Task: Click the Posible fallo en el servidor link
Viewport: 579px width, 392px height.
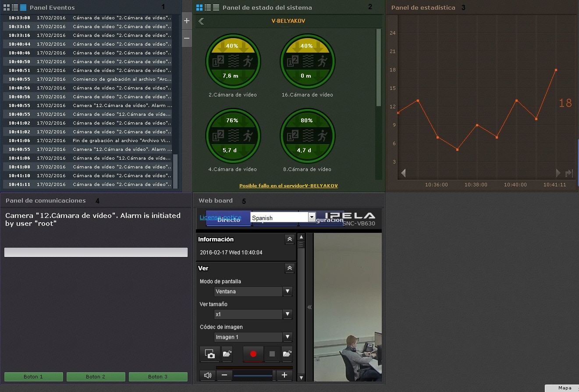Action: pyautogui.click(x=288, y=186)
